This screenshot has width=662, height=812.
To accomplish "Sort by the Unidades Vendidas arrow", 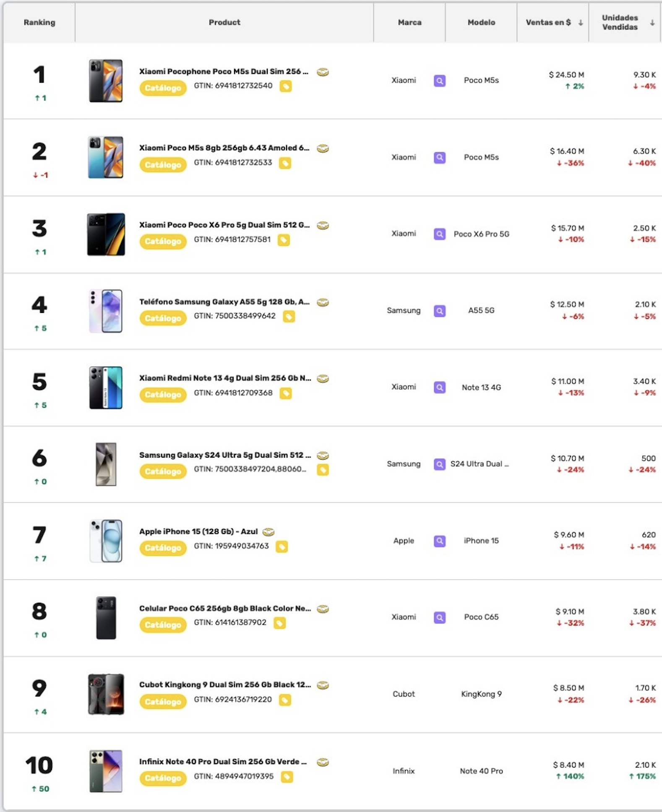I will pos(652,23).
